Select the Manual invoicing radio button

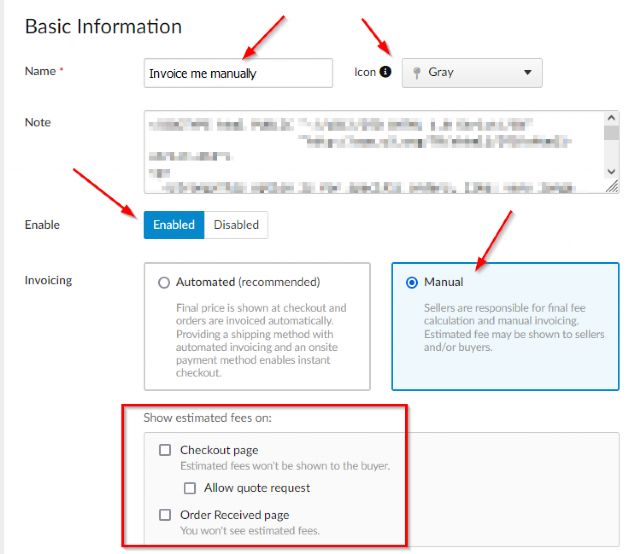coord(411,283)
